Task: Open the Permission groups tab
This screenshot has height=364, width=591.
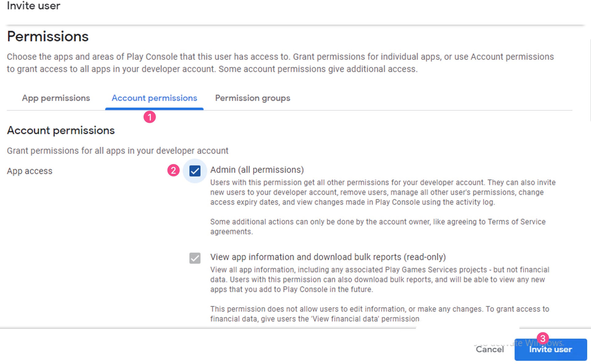Action: point(252,98)
